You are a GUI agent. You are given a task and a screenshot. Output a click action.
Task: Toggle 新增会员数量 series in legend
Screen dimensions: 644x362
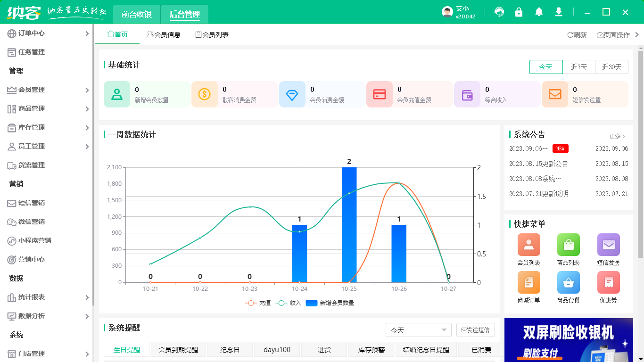click(x=330, y=303)
